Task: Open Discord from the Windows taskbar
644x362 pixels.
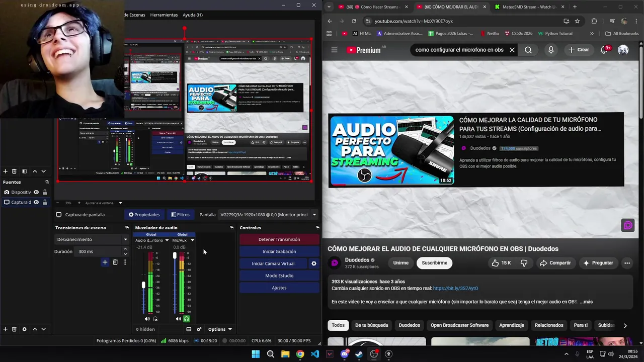Action: point(345,354)
